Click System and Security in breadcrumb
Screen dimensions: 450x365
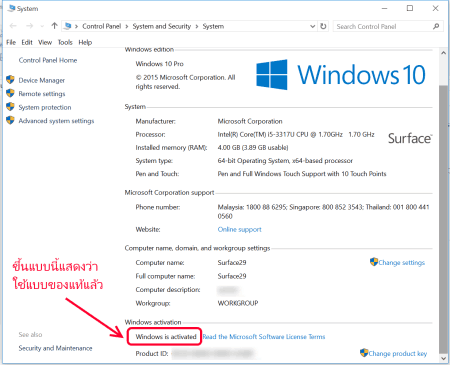click(x=162, y=26)
